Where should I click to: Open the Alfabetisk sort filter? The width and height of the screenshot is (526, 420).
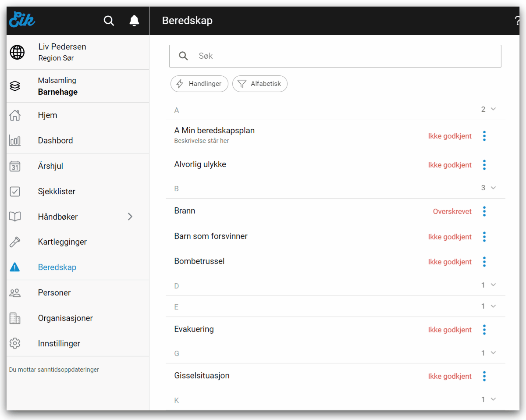coord(259,84)
